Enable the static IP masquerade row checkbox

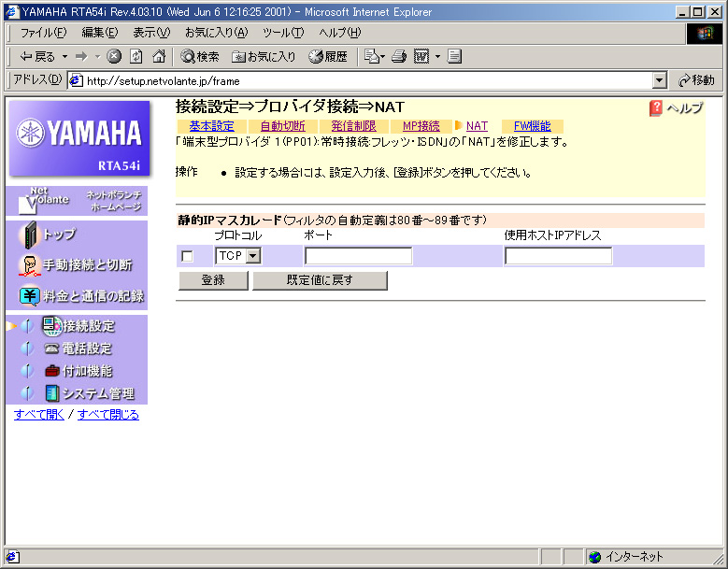188,257
